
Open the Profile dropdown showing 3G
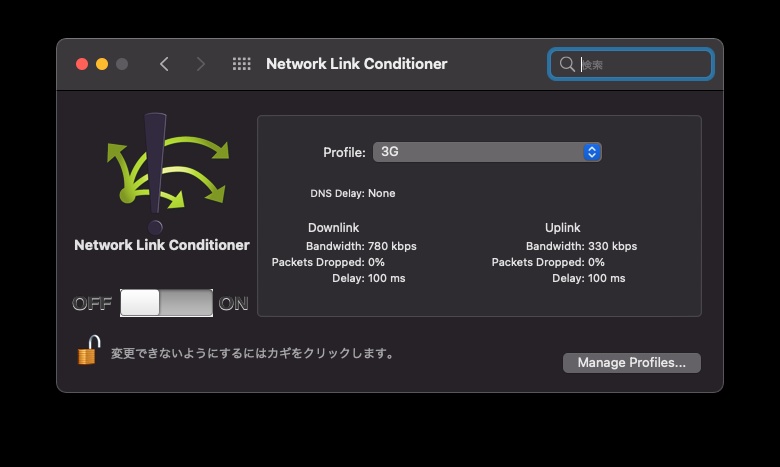(487, 152)
